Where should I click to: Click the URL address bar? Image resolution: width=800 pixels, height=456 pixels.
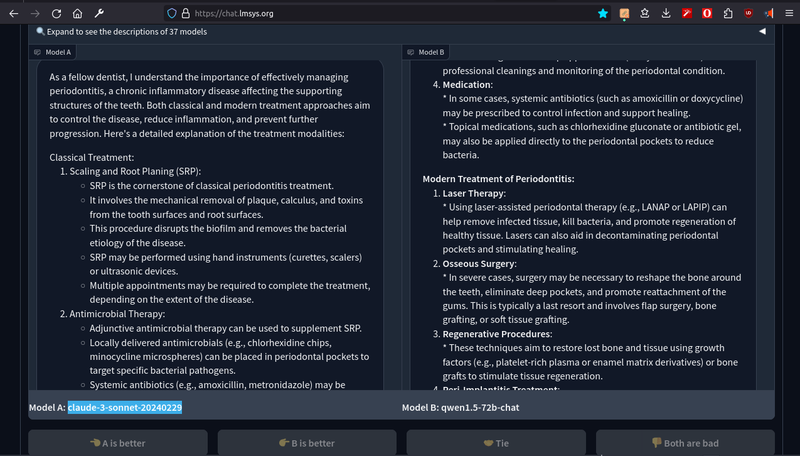[380, 14]
